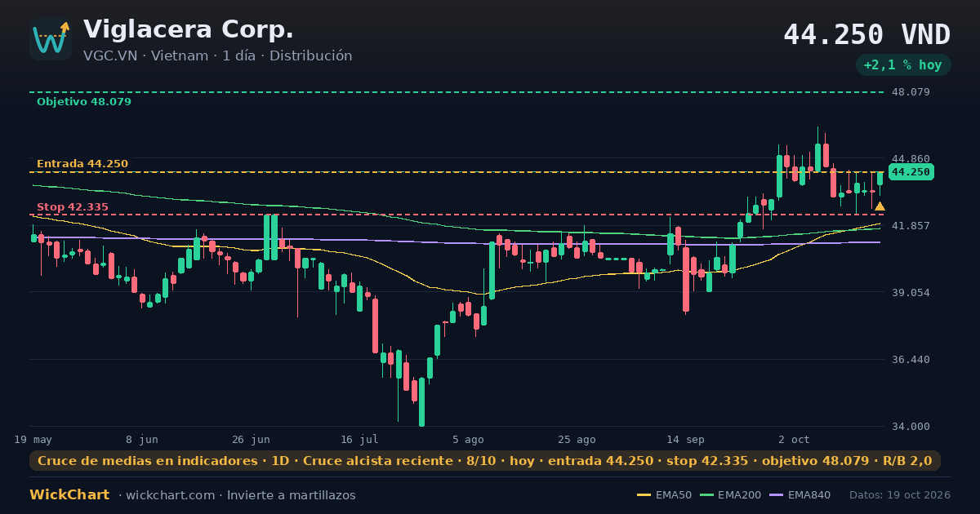Click the 19 may date label
Image resolution: width=980 pixels, height=514 pixels.
(x=33, y=439)
